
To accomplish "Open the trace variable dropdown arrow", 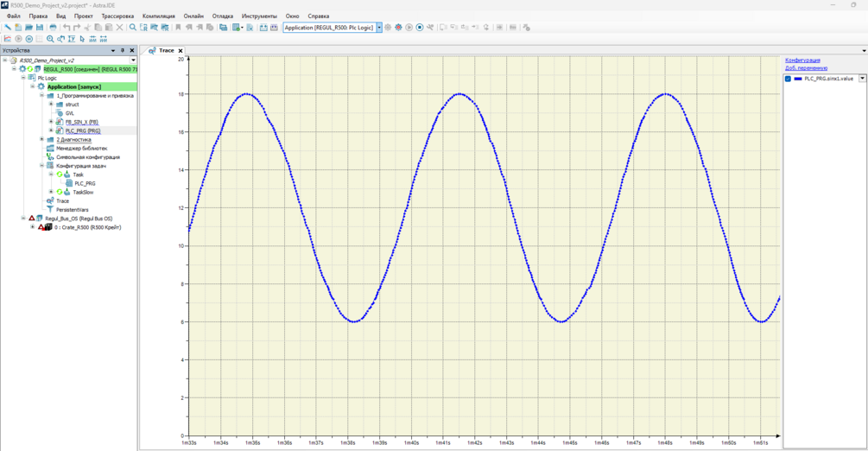I will tap(862, 79).
